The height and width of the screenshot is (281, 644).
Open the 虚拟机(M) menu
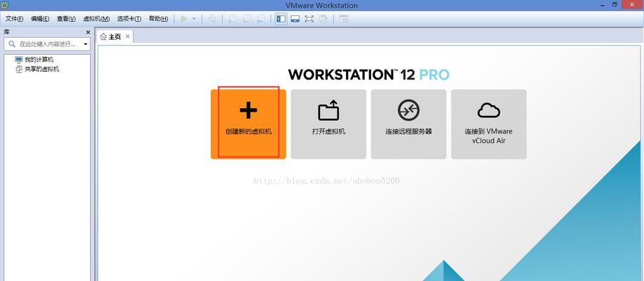96,19
